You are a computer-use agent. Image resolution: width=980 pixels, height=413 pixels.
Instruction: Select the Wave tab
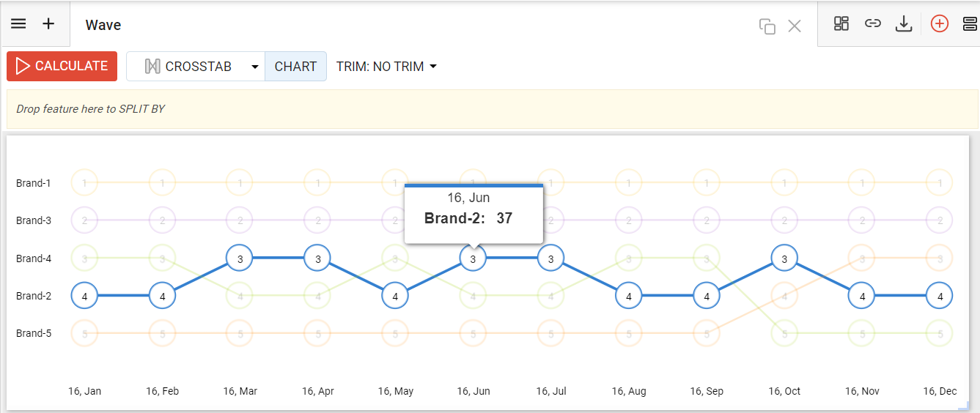point(103,25)
